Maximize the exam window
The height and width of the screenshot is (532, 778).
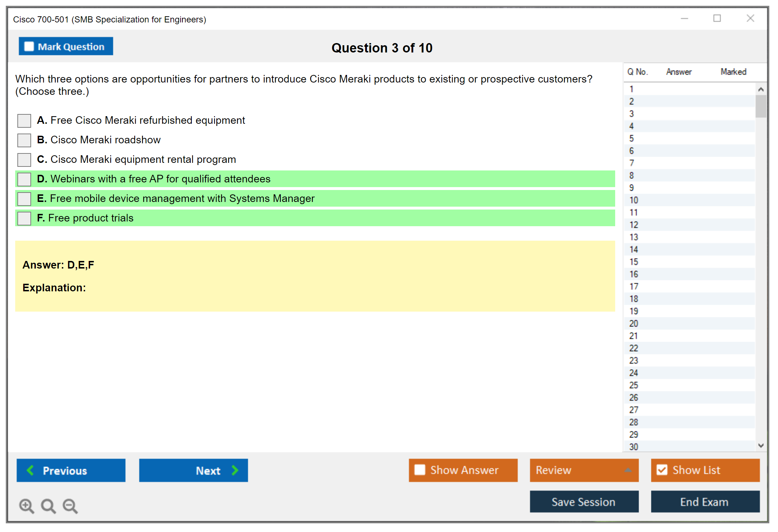click(717, 18)
